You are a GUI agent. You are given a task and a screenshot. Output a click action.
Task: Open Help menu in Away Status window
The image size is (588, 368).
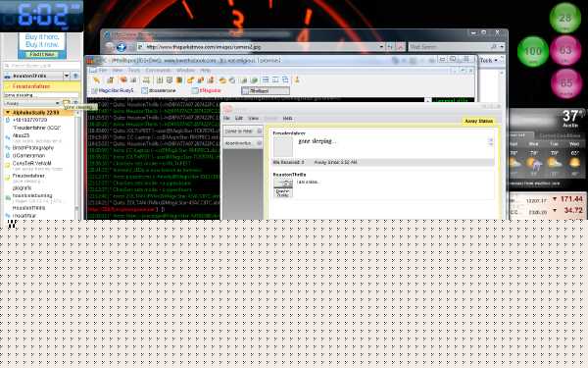(287, 119)
